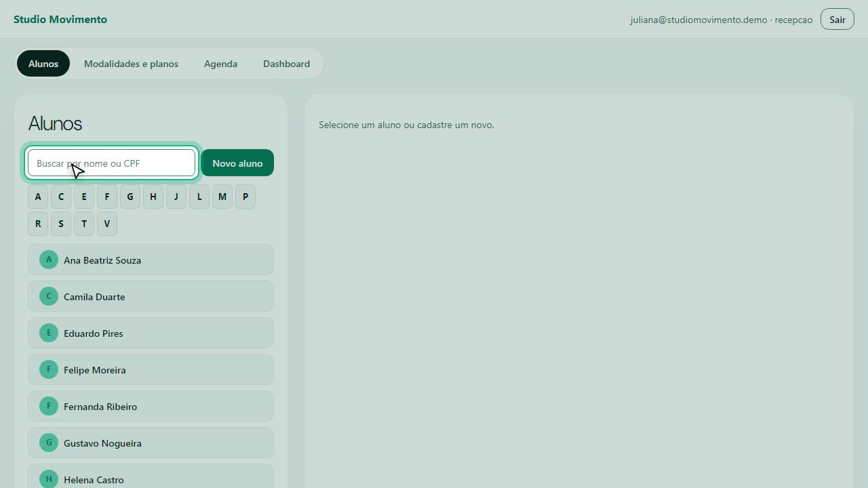Screen dimensions: 868x488
Task: Switch to the Agenda tab
Action: 220,64
